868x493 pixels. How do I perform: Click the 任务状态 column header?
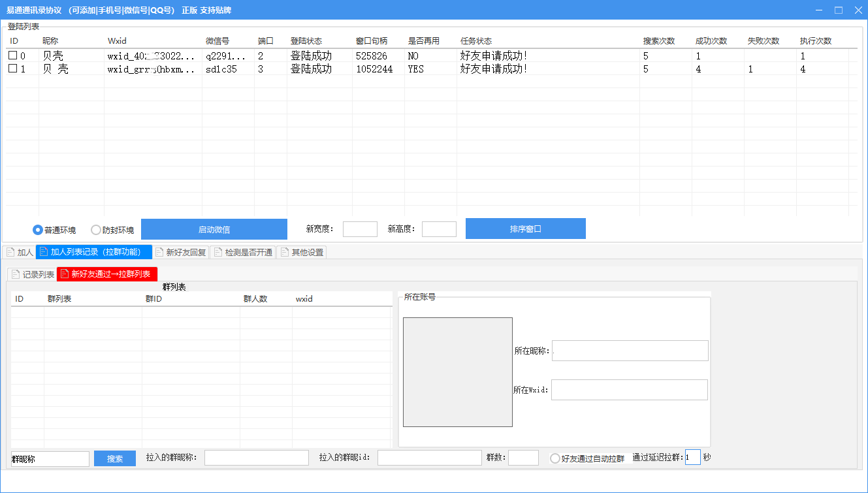click(x=476, y=40)
